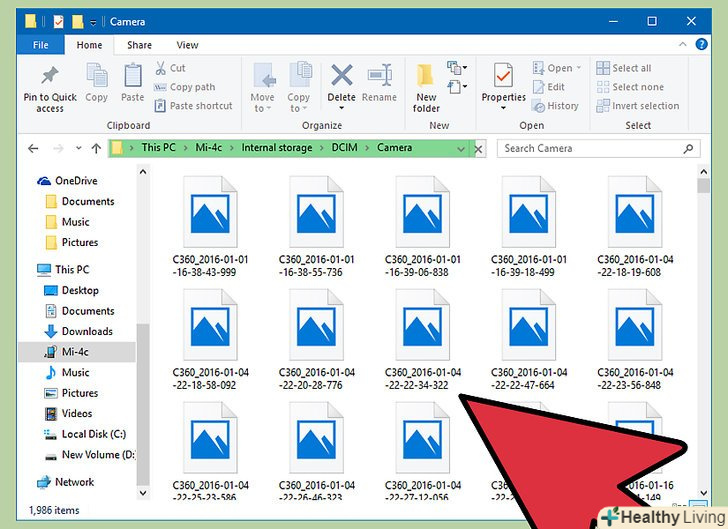This screenshot has height=529, width=728.
Task: Click the Open button in ribbon
Action: 556,68
